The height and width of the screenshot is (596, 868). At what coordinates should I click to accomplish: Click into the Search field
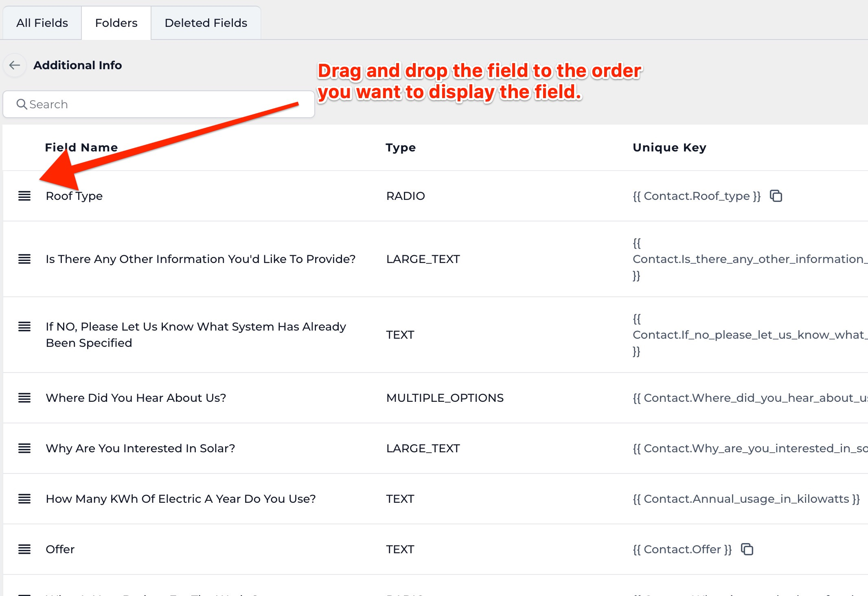(163, 104)
